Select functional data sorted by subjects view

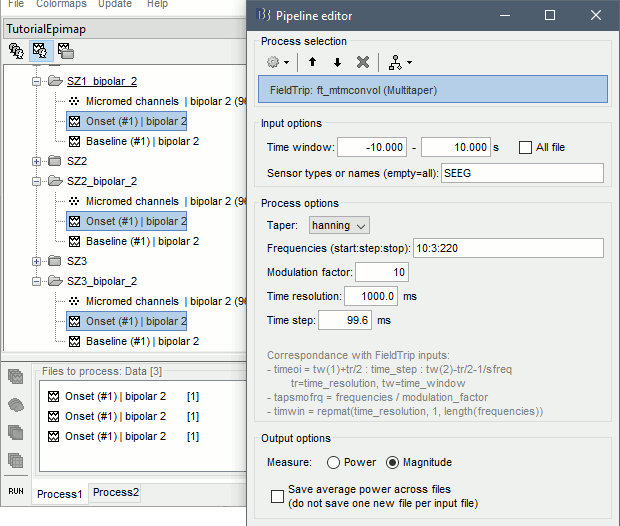41,49
